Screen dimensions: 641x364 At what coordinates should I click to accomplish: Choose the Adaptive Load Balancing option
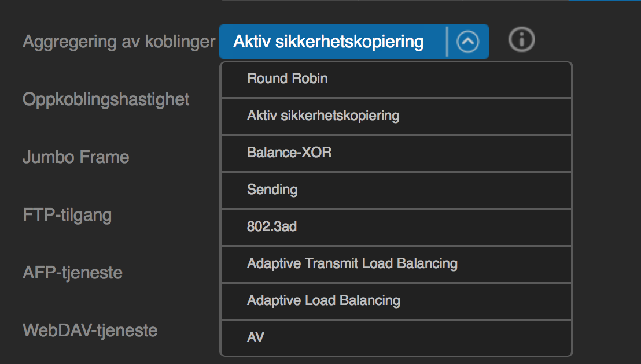point(396,301)
